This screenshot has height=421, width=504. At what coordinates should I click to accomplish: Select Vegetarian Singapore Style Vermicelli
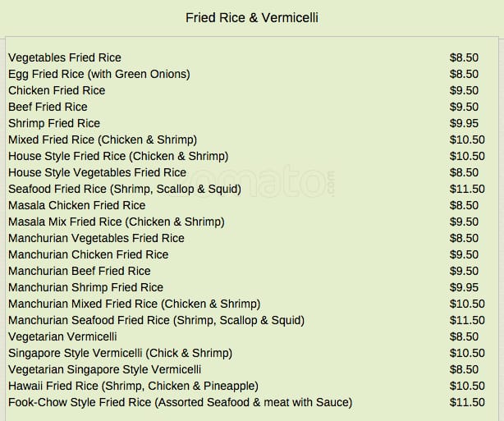point(104,369)
